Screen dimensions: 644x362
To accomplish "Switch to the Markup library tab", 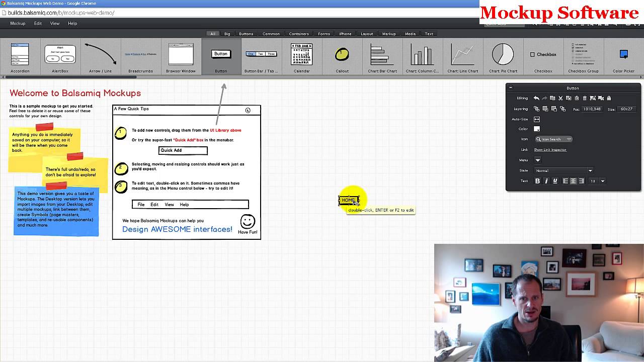I will (x=389, y=34).
